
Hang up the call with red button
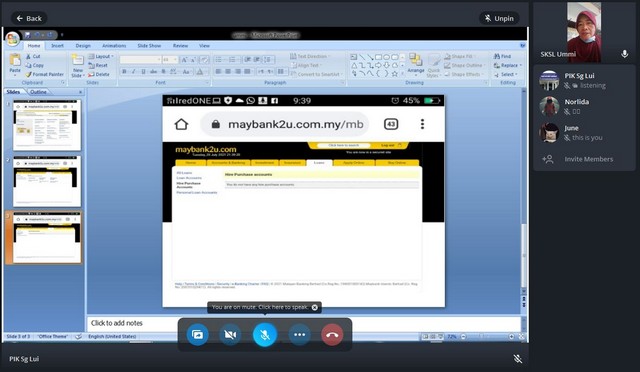point(332,335)
